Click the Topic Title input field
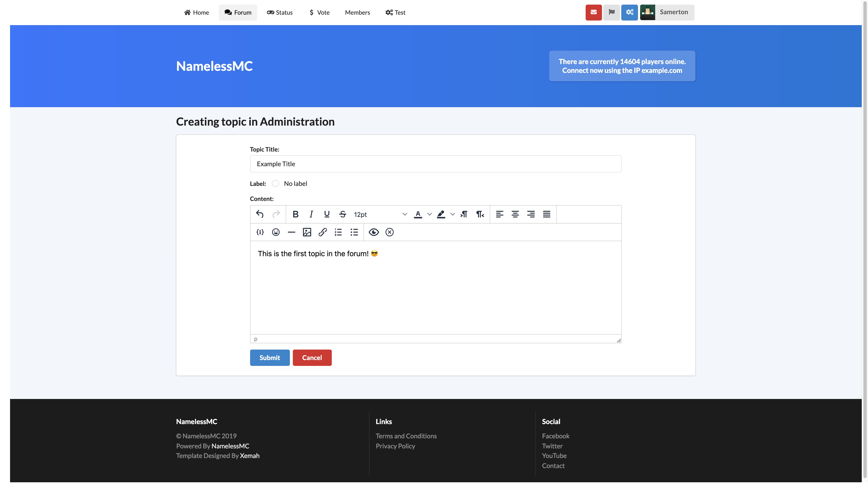The height and width of the screenshot is (494, 868). (435, 164)
